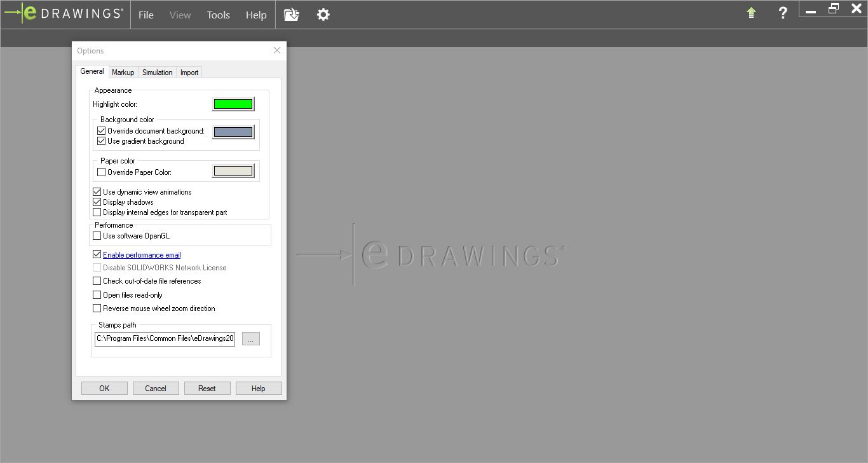The height and width of the screenshot is (463, 868).
Task: Browse for stamps path with ... button
Action: [251, 339]
